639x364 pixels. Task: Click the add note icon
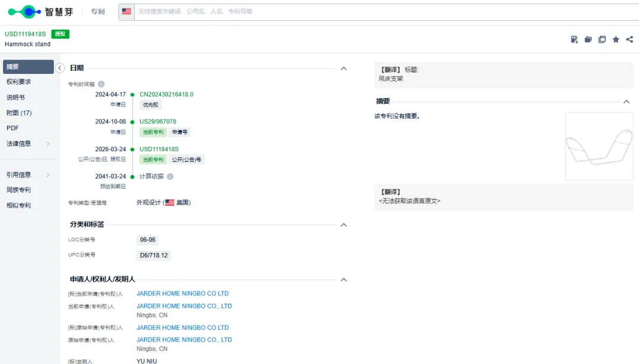tap(574, 40)
